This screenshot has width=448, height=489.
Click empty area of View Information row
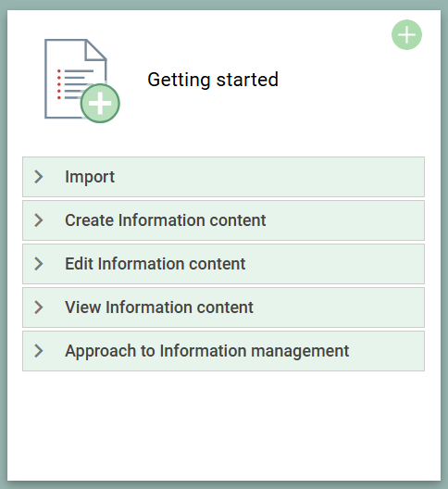pos(337,307)
